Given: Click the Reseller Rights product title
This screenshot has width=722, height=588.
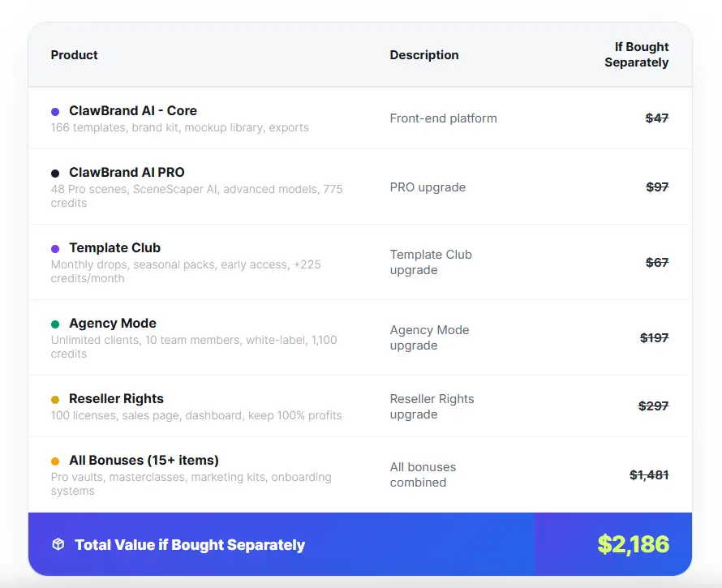Looking at the screenshot, I should click(x=117, y=399).
